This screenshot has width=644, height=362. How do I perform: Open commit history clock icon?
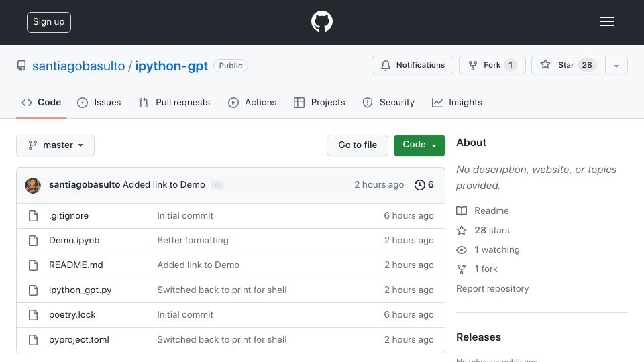click(x=419, y=185)
